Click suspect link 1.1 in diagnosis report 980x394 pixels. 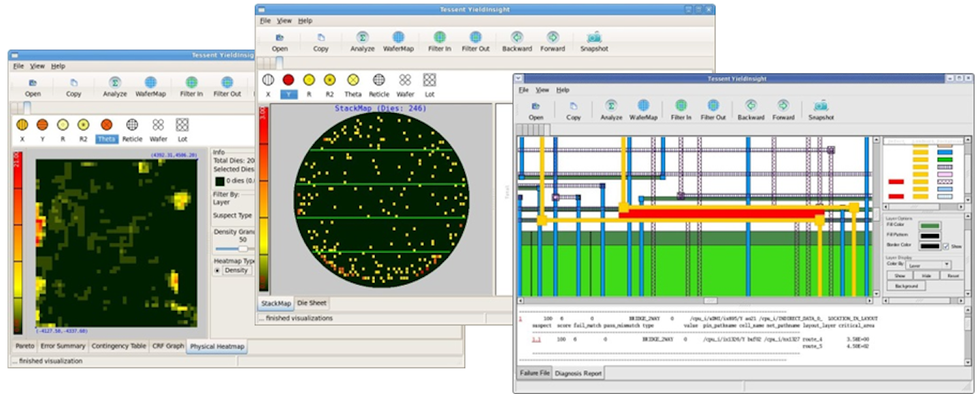point(536,338)
